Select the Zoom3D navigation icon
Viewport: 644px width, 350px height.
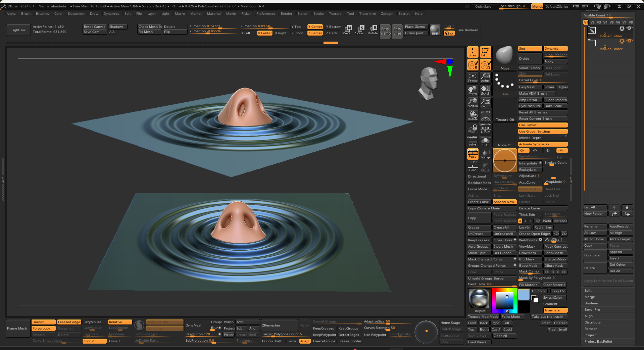tap(473, 103)
